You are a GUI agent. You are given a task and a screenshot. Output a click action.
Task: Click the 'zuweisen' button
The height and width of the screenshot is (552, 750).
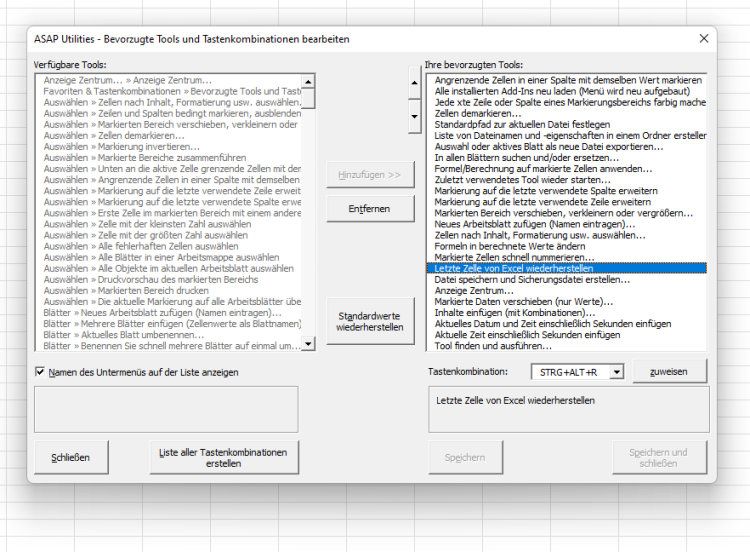(669, 371)
